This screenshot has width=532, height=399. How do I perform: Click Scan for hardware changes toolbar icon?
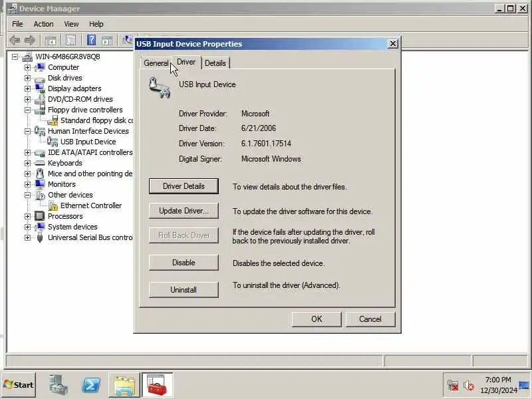click(x=128, y=40)
